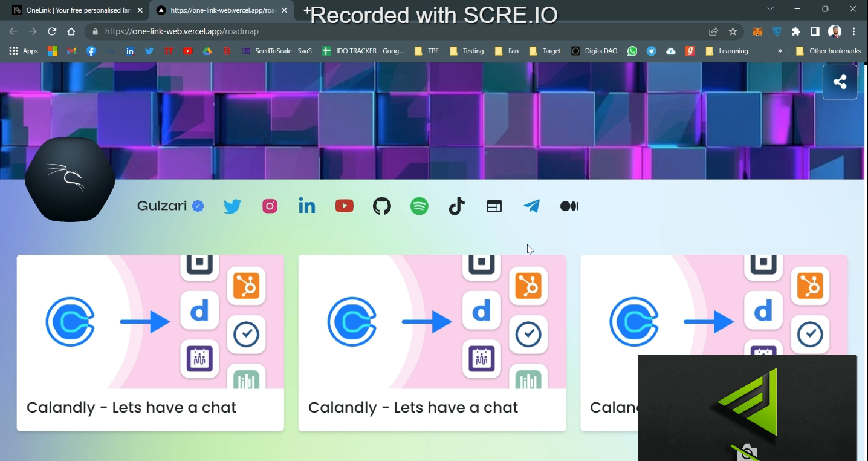The image size is (868, 461).
Task: Open the Twitter bookmark in the bookmarks bar
Action: click(149, 51)
